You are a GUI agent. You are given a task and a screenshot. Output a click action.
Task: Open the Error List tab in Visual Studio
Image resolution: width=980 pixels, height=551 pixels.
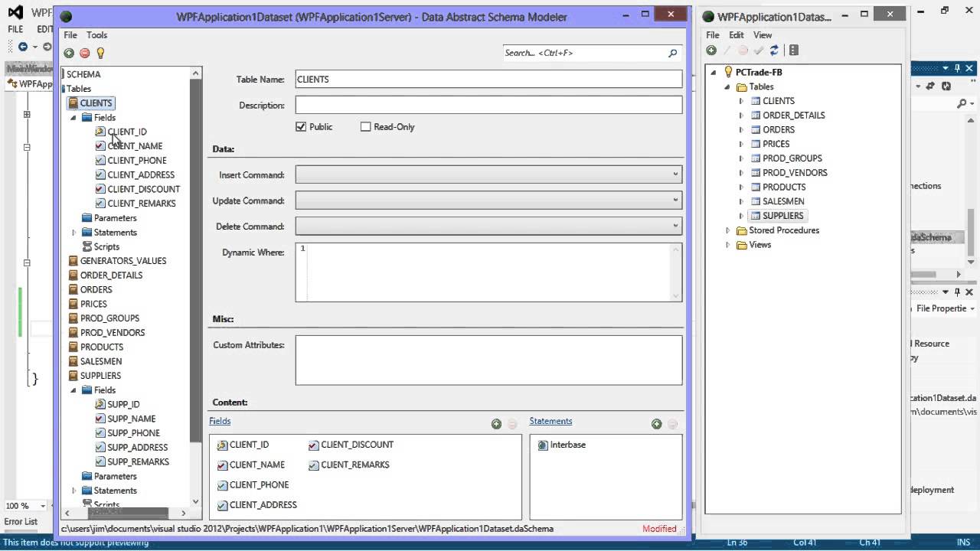21,522
